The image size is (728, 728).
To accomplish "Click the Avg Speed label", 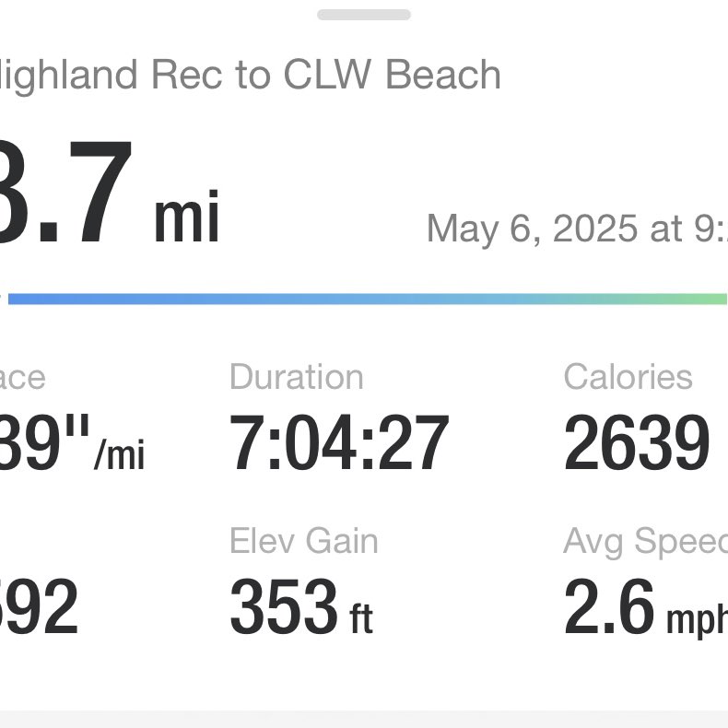I will pos(645,542).
